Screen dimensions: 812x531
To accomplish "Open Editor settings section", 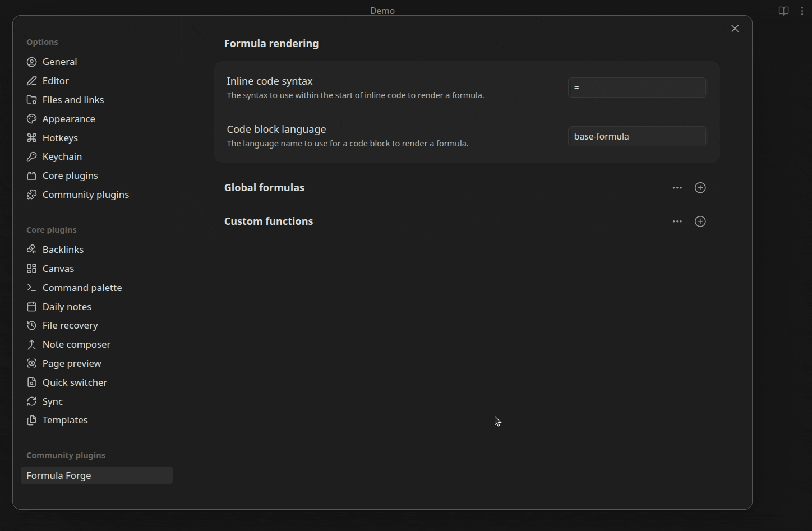I will 96,81.
